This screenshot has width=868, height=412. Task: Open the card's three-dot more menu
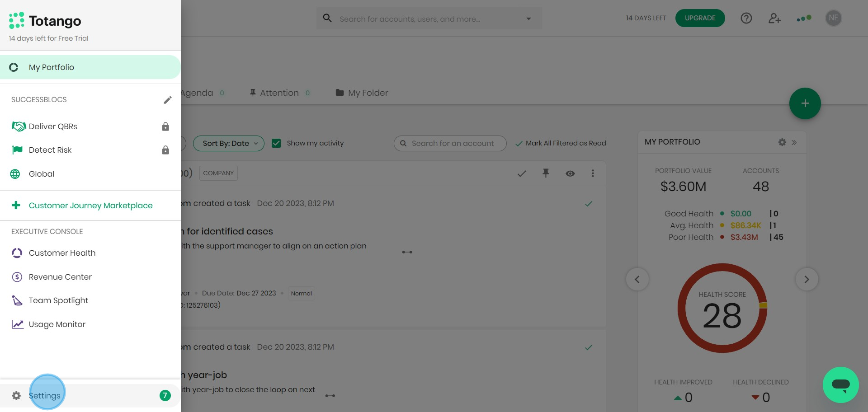pos(593,173)
